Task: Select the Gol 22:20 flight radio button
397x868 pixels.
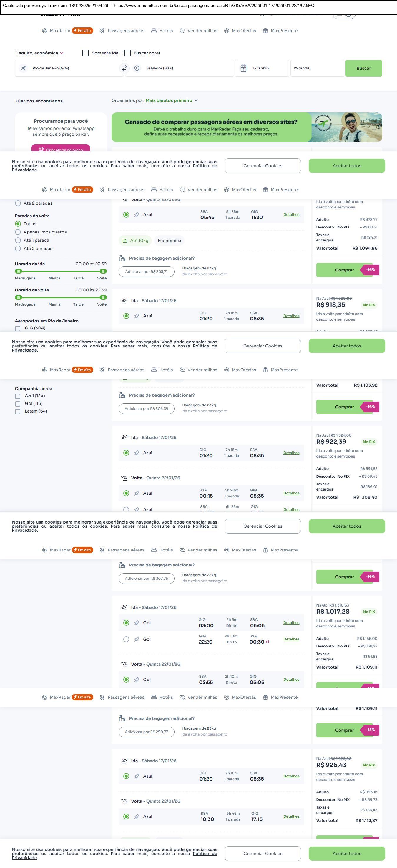Action: click(x=126, y=639)
